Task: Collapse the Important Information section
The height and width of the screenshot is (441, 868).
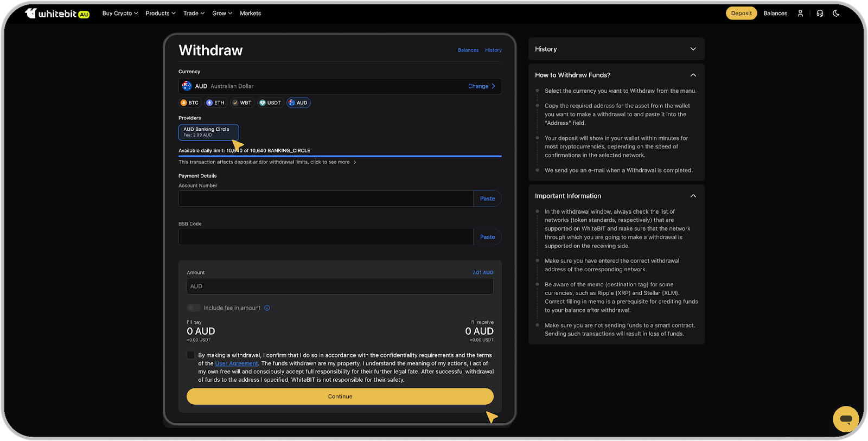Action: pyautogui.click(x=693, y=196)
